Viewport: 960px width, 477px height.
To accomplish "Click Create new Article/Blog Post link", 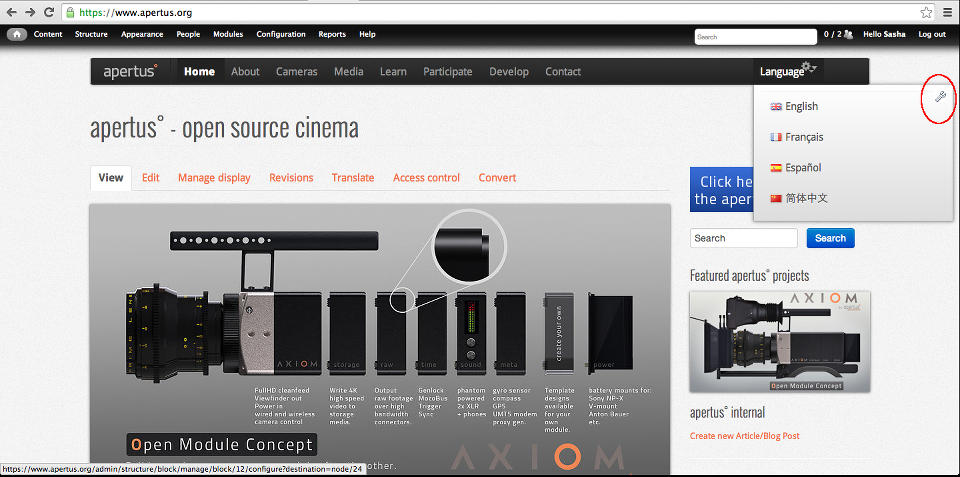I will click(744, 436).
